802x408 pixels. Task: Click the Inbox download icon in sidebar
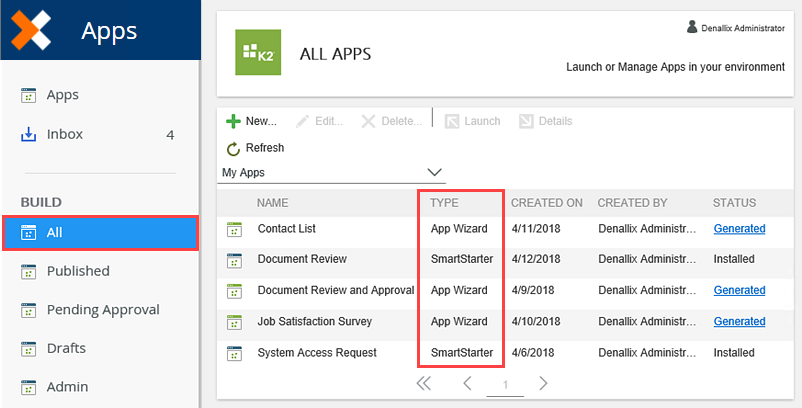[x=29, y=134]
